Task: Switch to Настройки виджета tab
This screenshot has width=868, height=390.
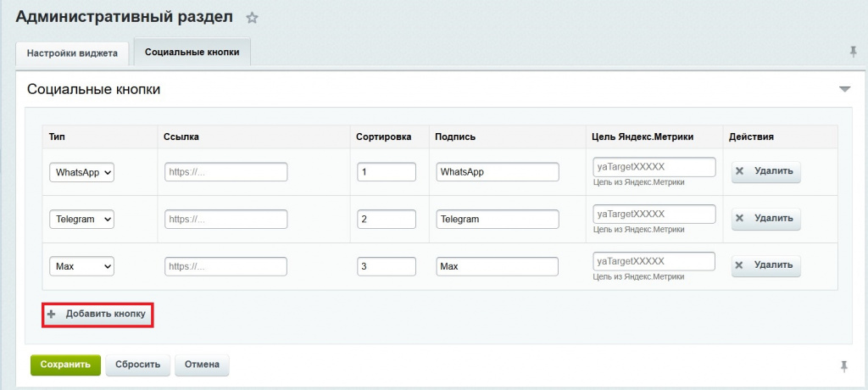Action: 72,53
